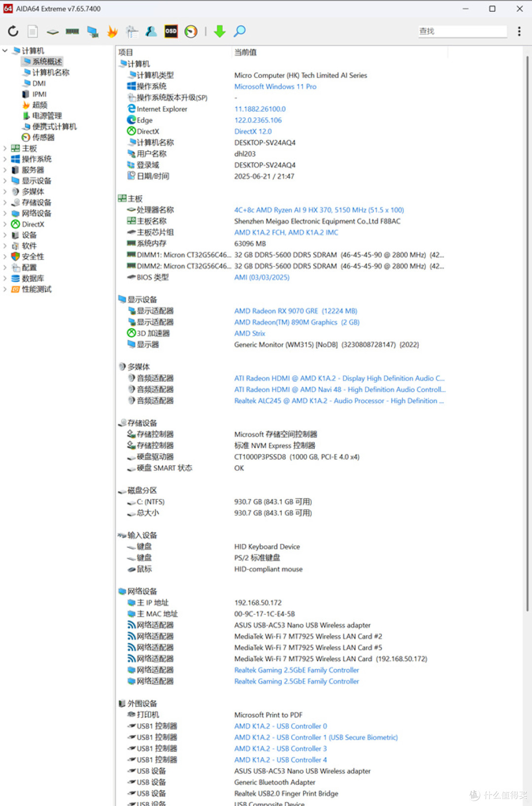The width and height of the screenshot is (532, 806).
Task: Expand the 多媒体 tree node
Action: pyautogui.click(x=5, y=191)
